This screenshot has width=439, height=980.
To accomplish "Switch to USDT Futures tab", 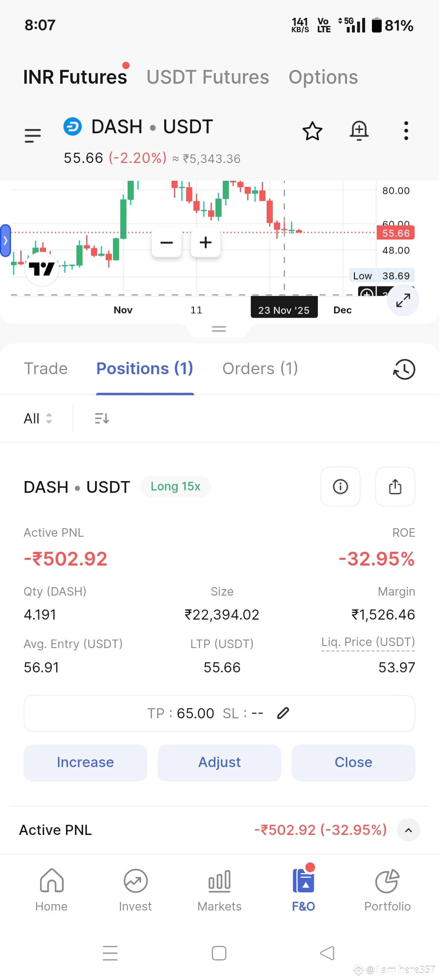I will click(208, 77).
